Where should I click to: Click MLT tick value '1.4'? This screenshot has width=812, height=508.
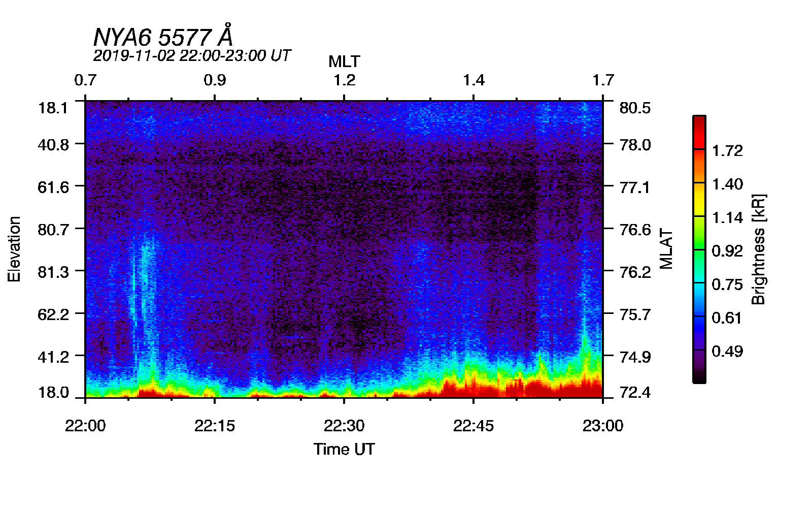click(x=473, y=80)
